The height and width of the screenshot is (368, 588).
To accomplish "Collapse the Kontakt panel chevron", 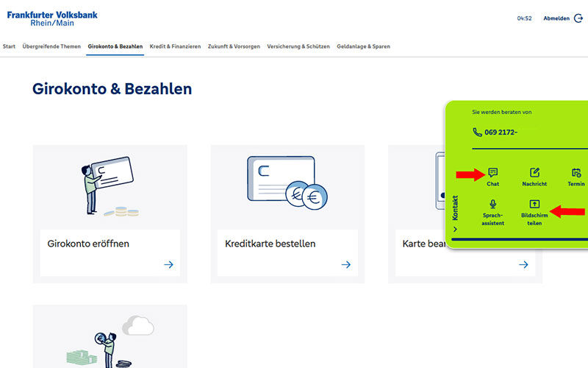I will click(455, 229).
